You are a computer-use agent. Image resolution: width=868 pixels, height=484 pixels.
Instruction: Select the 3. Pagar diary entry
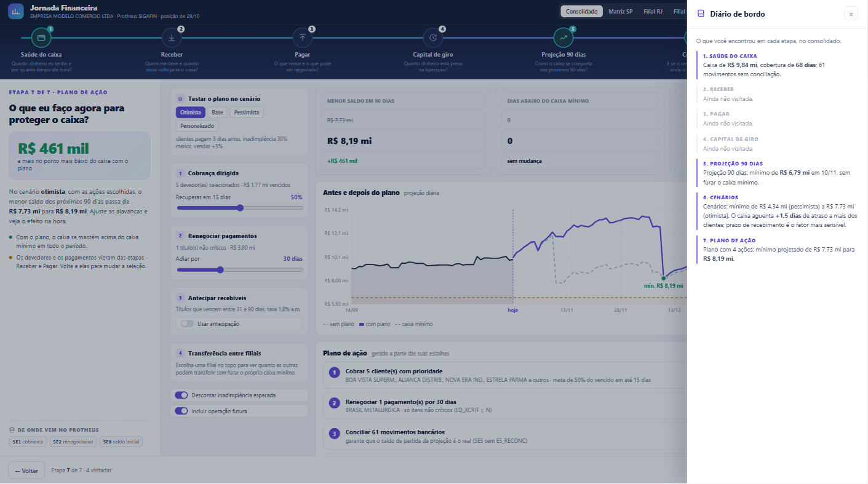point(777,119)
